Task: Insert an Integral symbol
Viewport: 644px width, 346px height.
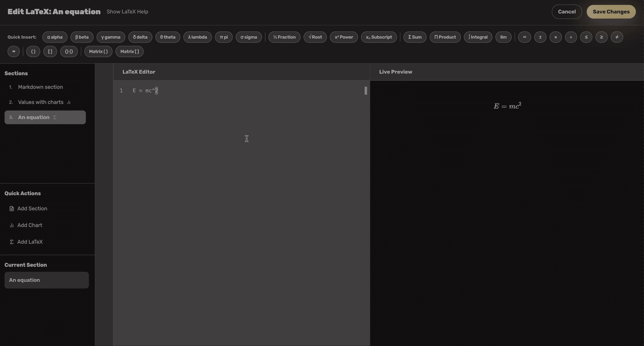Action: coord(478,37)
